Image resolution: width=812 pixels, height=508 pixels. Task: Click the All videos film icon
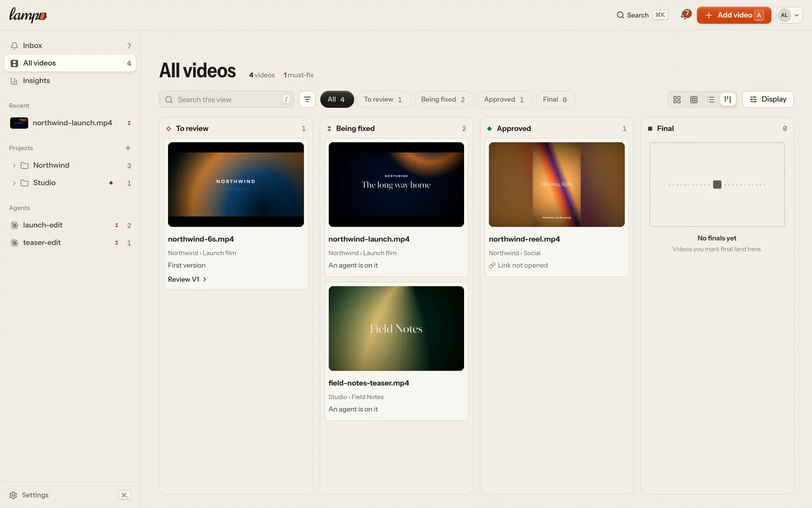pyautogui.click(x=14, y=63)
